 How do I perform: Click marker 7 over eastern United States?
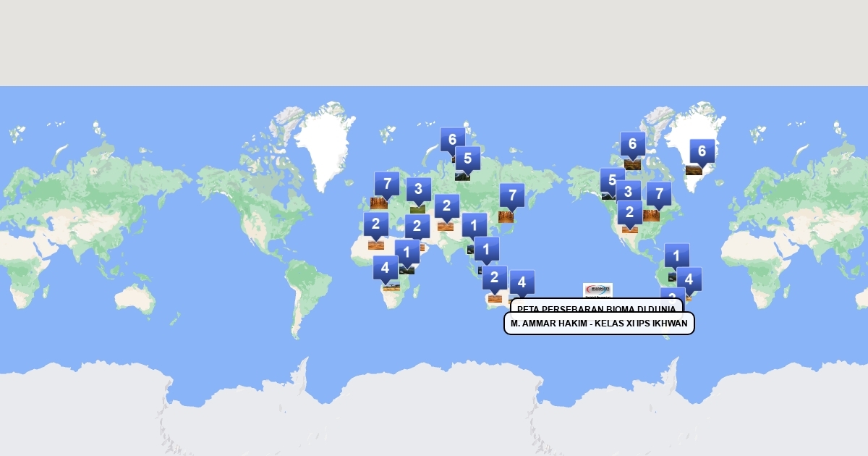coord(658,195)
